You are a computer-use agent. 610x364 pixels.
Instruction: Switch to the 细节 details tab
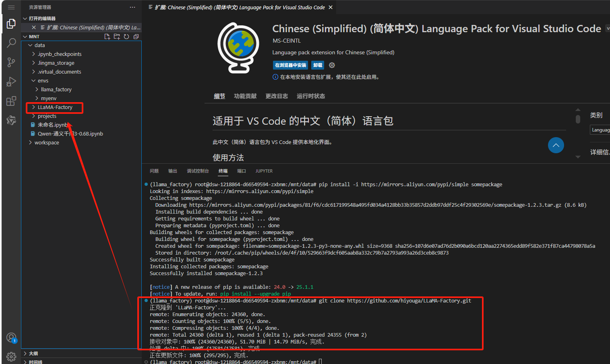pyautogui.click(x=219, y=96)
